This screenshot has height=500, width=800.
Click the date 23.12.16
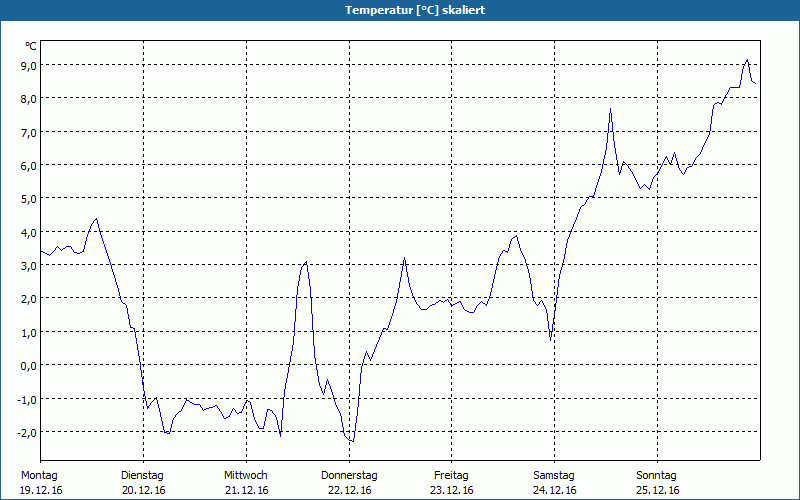(x=452, y=490)
